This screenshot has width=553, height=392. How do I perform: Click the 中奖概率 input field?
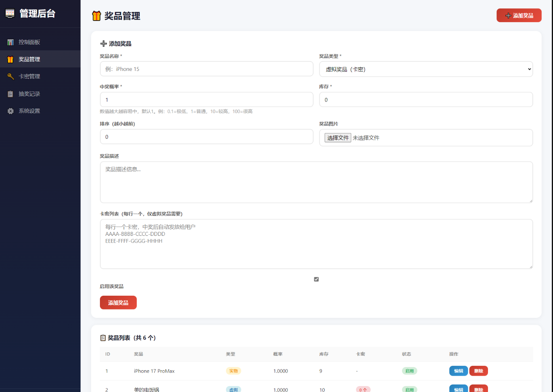[207, 99]
